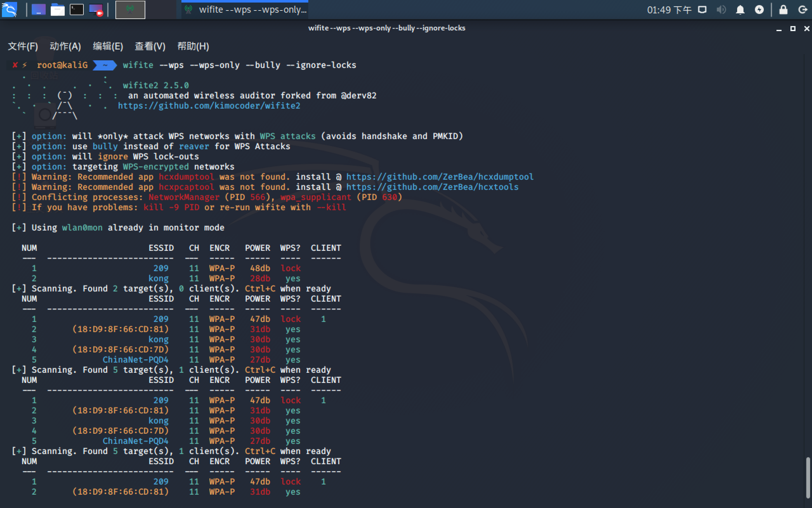Screen dimensions: 812x508
Task: Click the 01:49 clock in the panel
Action: point(669,10)
